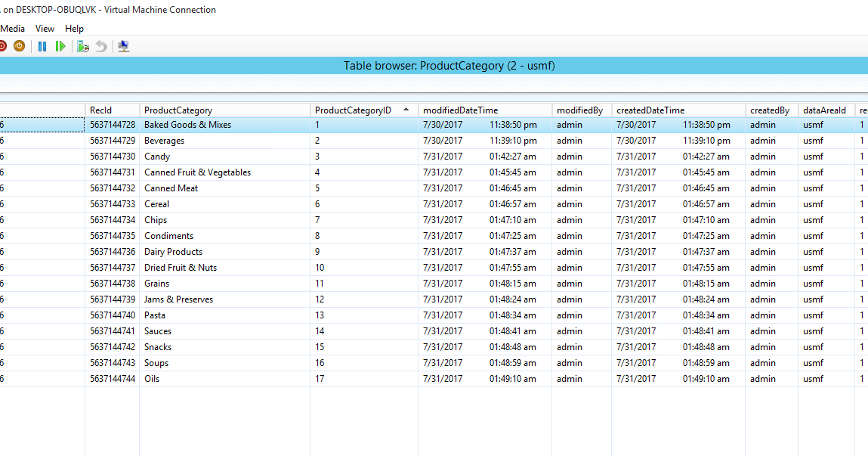Click RecId 5637144735
The image size is (868, 456).
click(113, 236)
